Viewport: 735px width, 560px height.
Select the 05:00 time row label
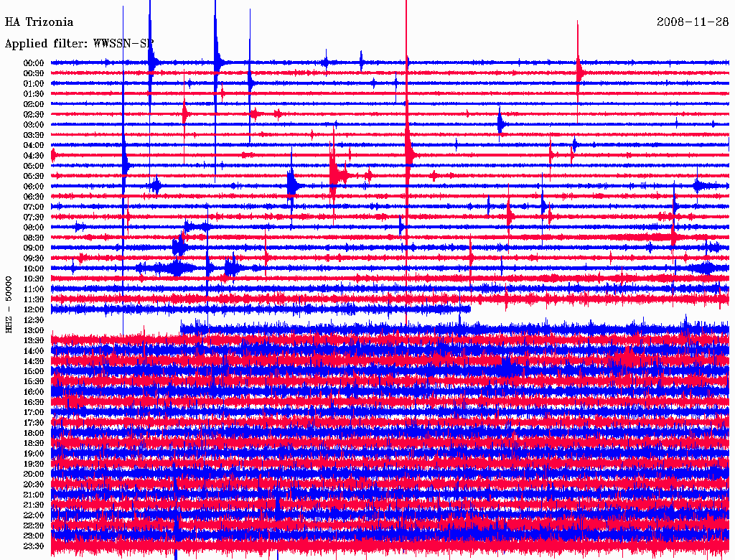pyautogui.click(x=34, y=166)
